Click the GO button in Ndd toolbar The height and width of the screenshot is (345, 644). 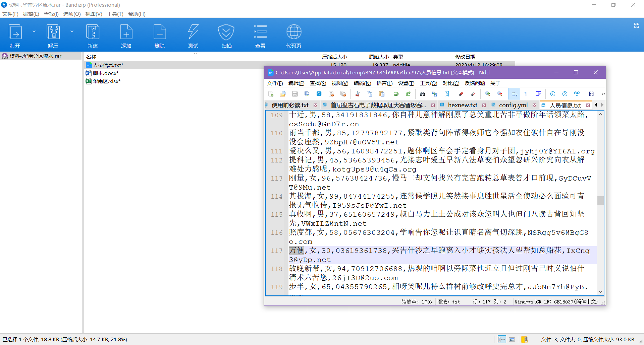point(577,94)
